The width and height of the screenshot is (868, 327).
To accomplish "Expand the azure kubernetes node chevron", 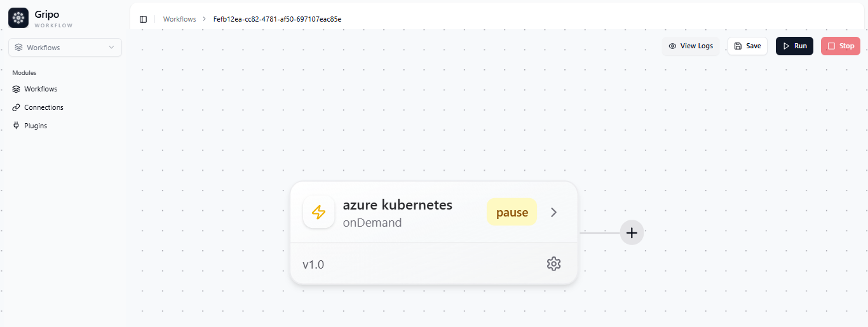I will tap(553, 212).
